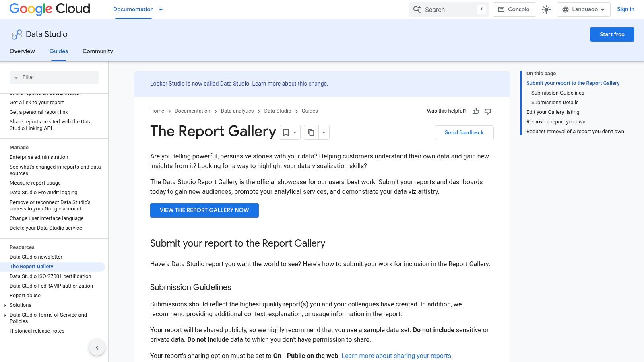Open Measure report usage
The width and height of the screenshot is (644, 362).
coord(35,183)
